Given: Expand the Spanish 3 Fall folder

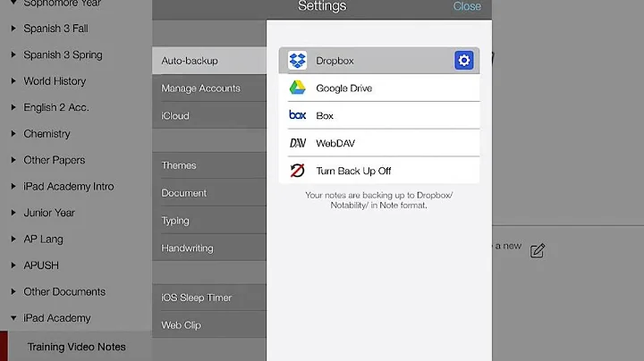Looking at the screenshot, I should click(x=13, y=29).
